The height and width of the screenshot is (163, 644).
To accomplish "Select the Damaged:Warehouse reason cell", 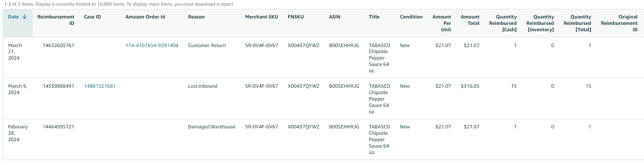I will click(212, 127).
